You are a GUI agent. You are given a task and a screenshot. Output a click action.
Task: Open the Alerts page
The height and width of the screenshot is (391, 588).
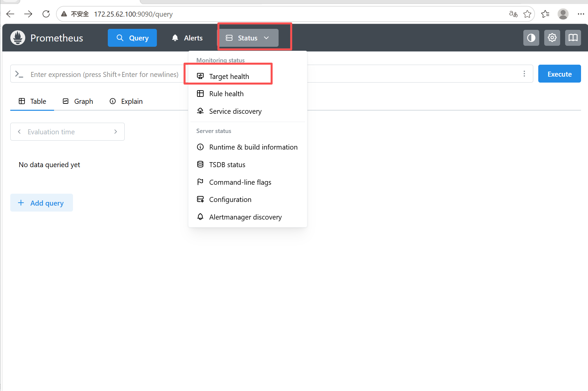pos(187,38)
